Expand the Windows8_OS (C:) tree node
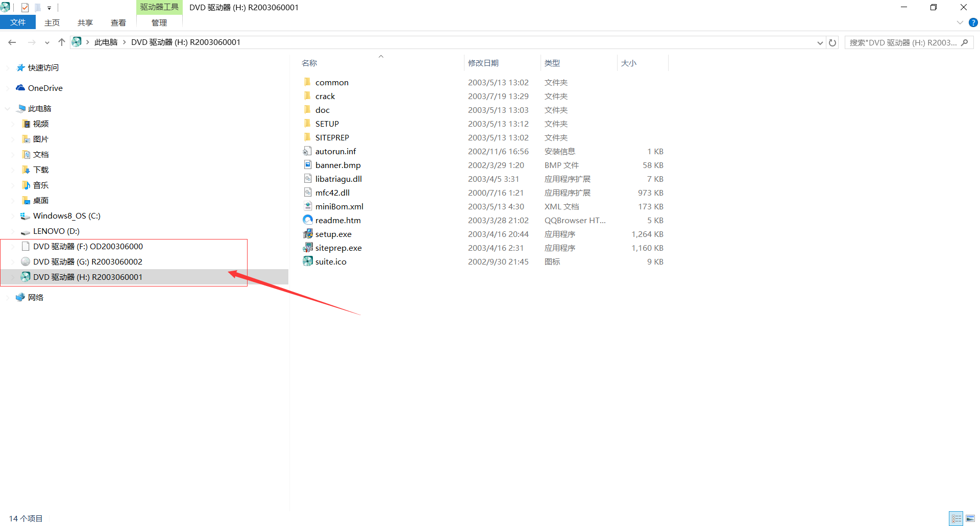Screen dimensions: 980x526 pos(14,216)
